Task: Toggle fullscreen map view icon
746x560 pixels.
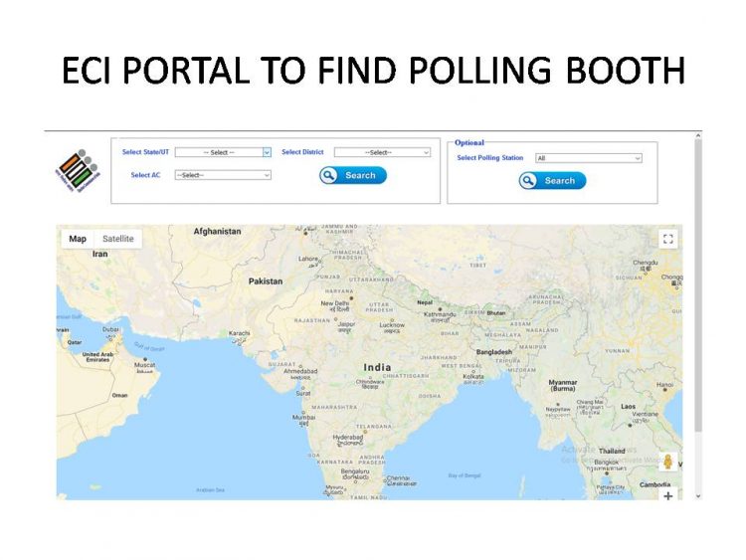Action: 668,239
